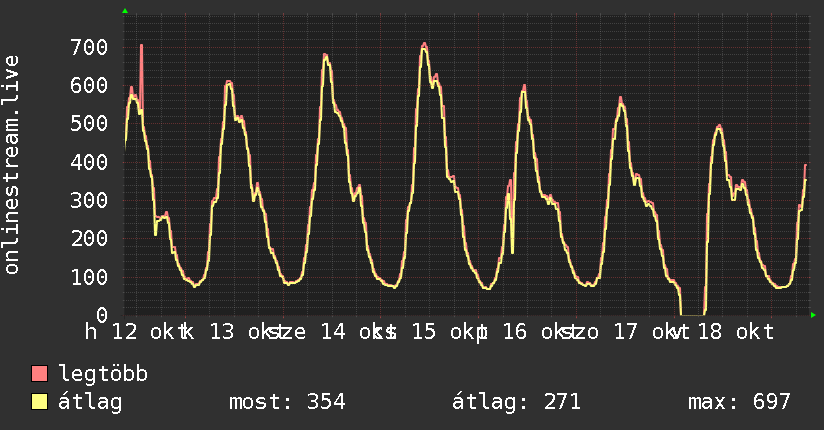Select the legtöbb legend label
The height and width of the screenshot is (430, 824).
[x=103, y=374]
